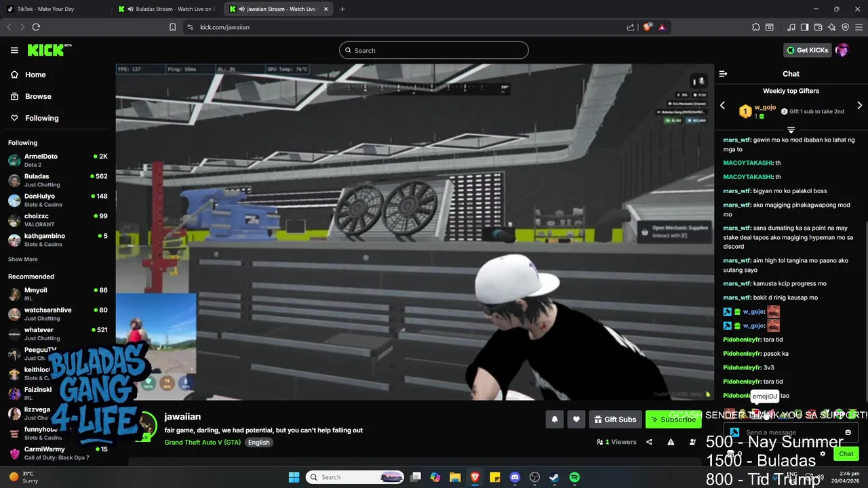Click the share stream icon
The image size is (868, 488).
[x=649, y=442]
